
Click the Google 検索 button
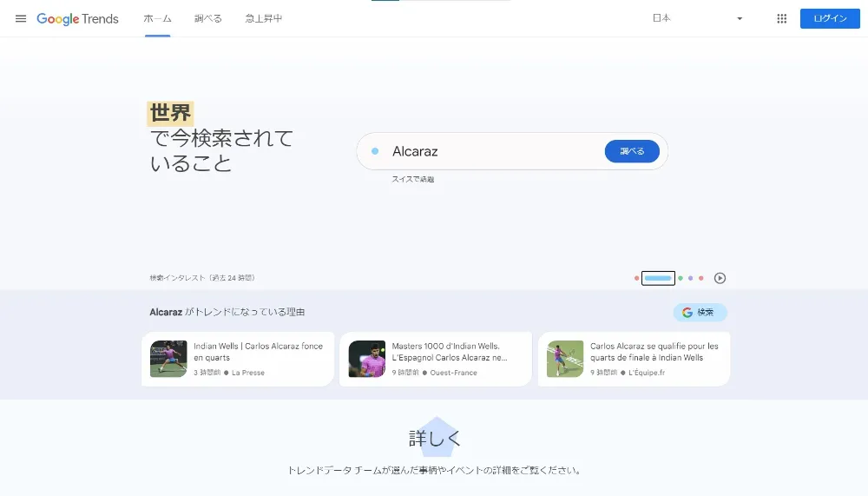(x=700, y=313)
